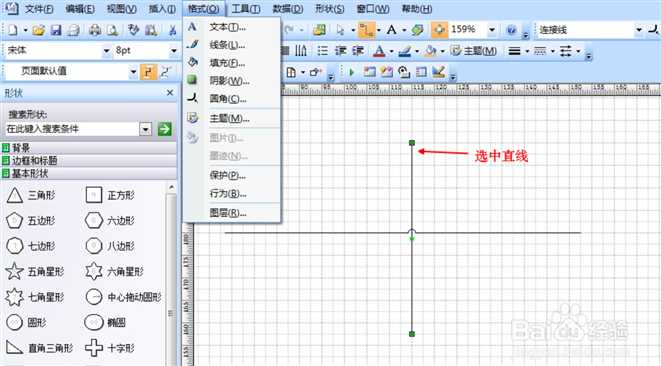The width and height of the screenshot is (661, 366).
Task: Choose 圆角(C)... in the Format menu
Action: tap(233, 99)
